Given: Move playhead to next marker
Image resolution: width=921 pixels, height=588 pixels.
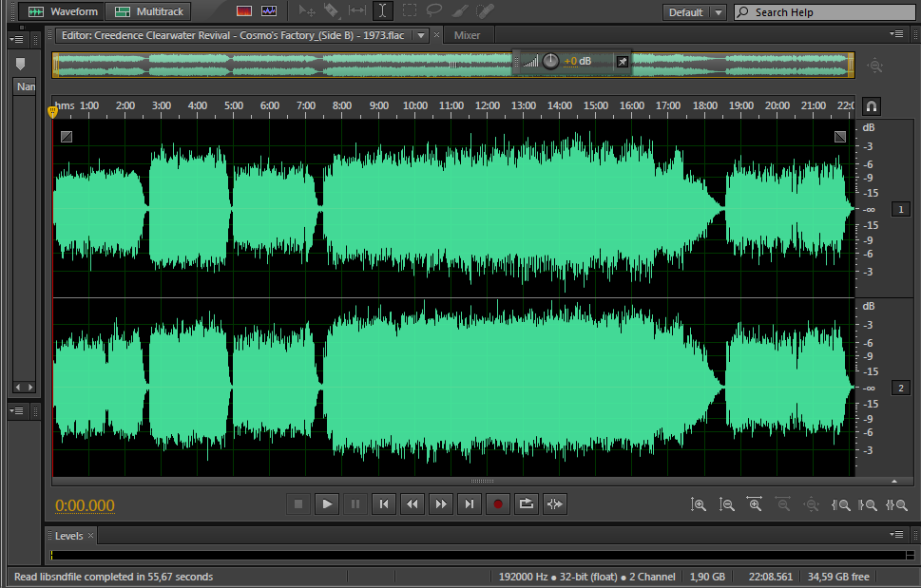Looking at the screenshot, I should point(470,504).
